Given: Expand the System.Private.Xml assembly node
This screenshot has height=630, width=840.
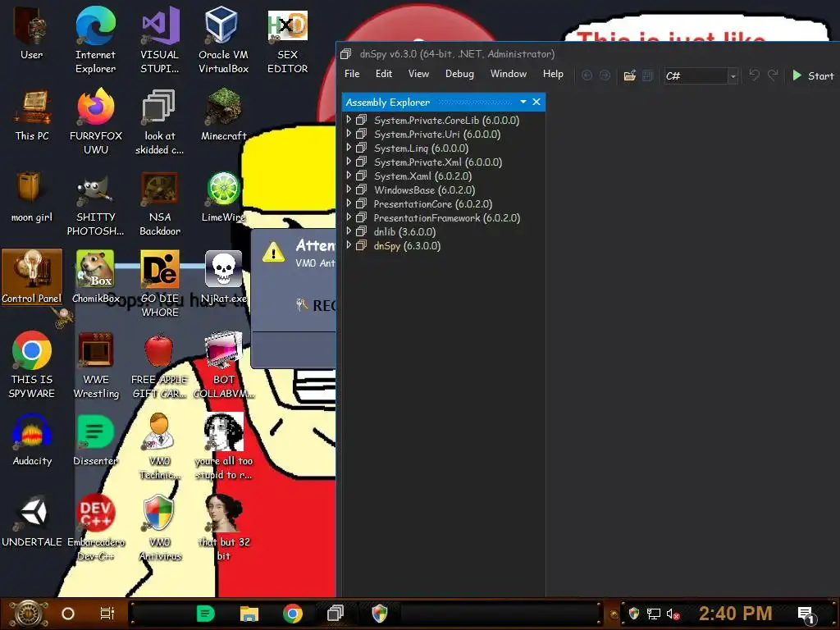Looking at the screenshot, I should pyautogui.click(x=349, y=162).
